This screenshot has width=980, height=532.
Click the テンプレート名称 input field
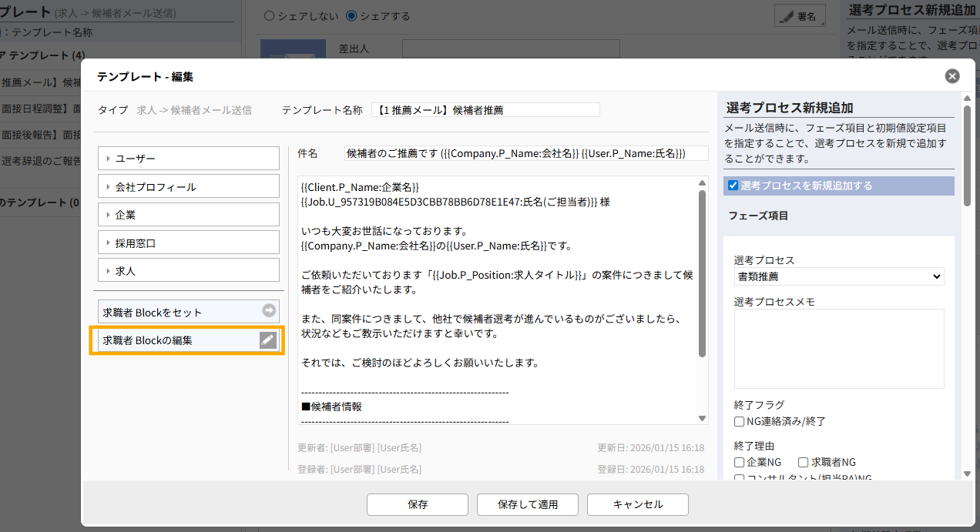[485, 110]
